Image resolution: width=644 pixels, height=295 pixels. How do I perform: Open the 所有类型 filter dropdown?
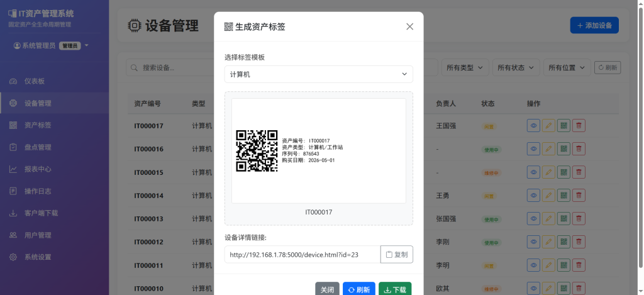click(465, 67)
